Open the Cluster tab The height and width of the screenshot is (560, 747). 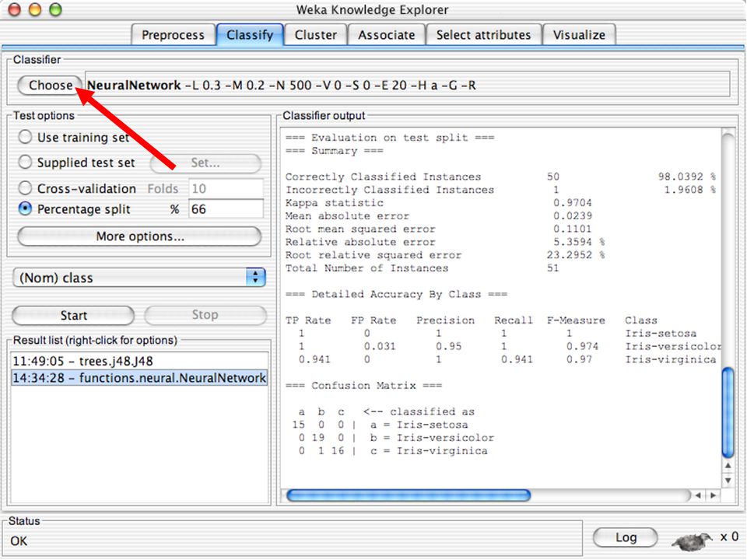click(x=315, y=35)
